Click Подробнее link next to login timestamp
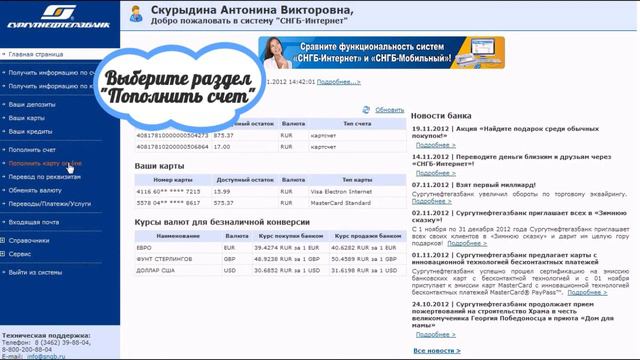 pyautogui.click(x=339, y=82)
